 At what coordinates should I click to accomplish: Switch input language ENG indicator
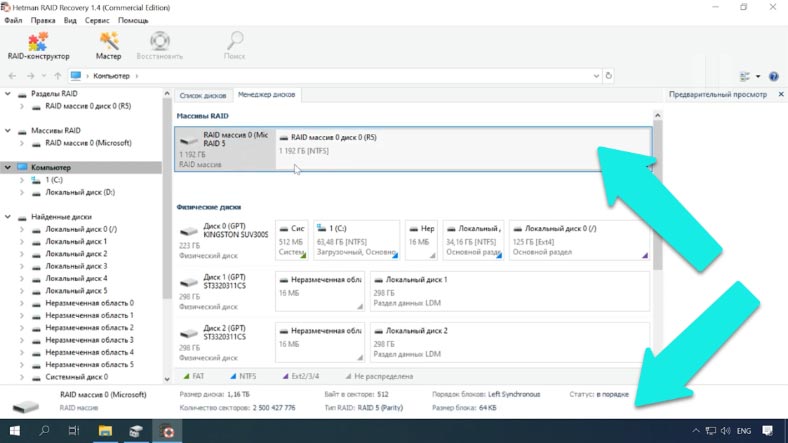point(744,431)
